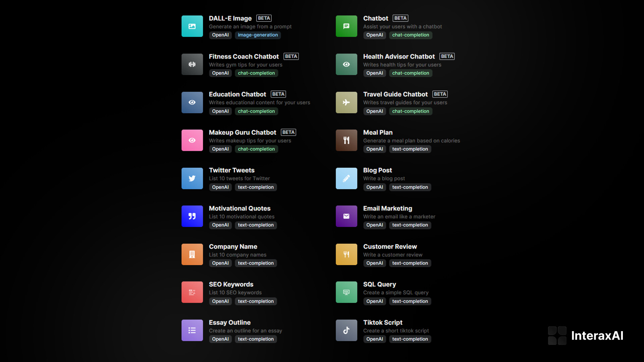Click the OpenAI tag under Customer Review
The image size is (644, 362).
(x=374, y=263)
